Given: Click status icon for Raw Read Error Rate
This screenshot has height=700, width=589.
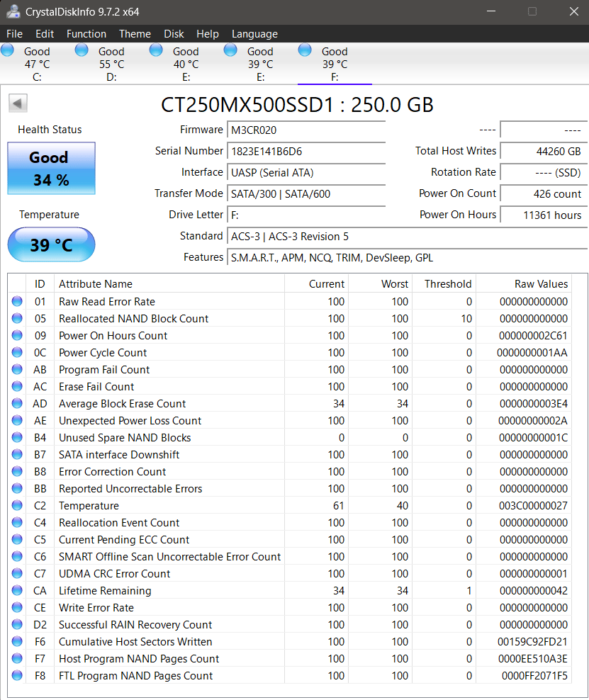Looking at the screenshot, I should click(x=17, y=301).
